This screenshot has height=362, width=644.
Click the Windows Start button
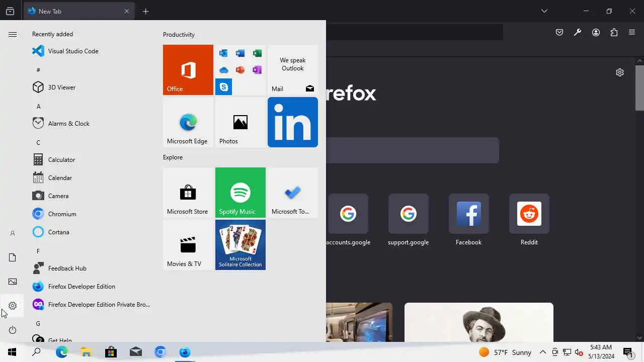click(x=12, y=352)
